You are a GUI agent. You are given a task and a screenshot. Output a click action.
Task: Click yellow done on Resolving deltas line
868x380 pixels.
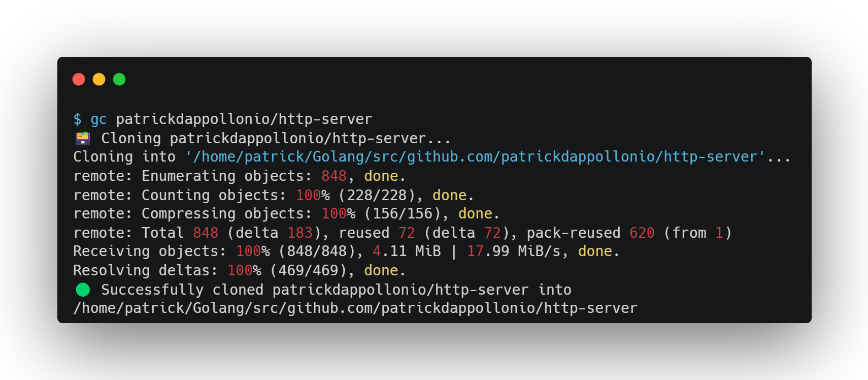[x=381, y=270]
